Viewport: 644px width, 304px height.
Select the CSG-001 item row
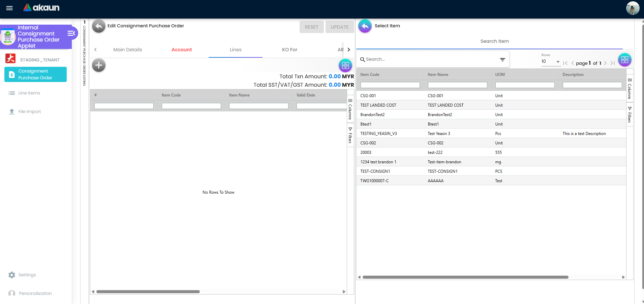(491, 96)
